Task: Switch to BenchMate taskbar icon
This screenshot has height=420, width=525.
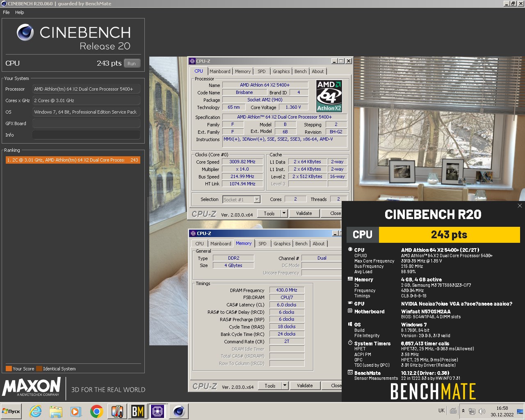Action: click(137, 411)
